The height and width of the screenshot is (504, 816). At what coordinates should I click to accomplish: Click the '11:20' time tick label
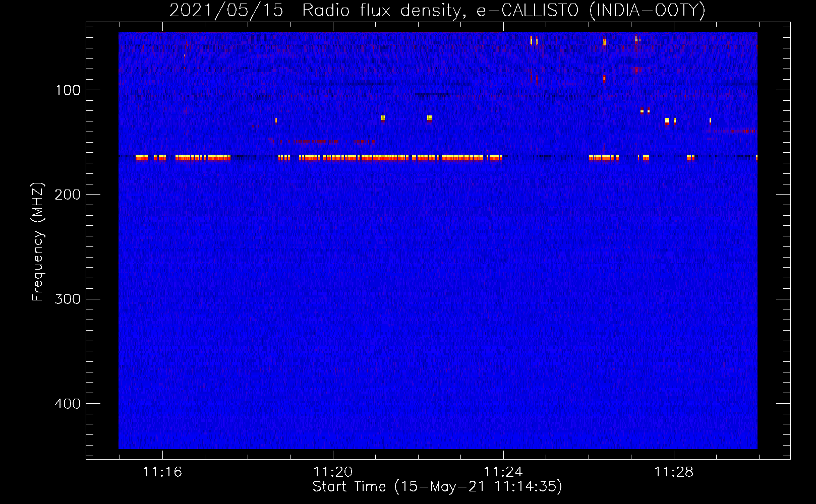point(333,472)
